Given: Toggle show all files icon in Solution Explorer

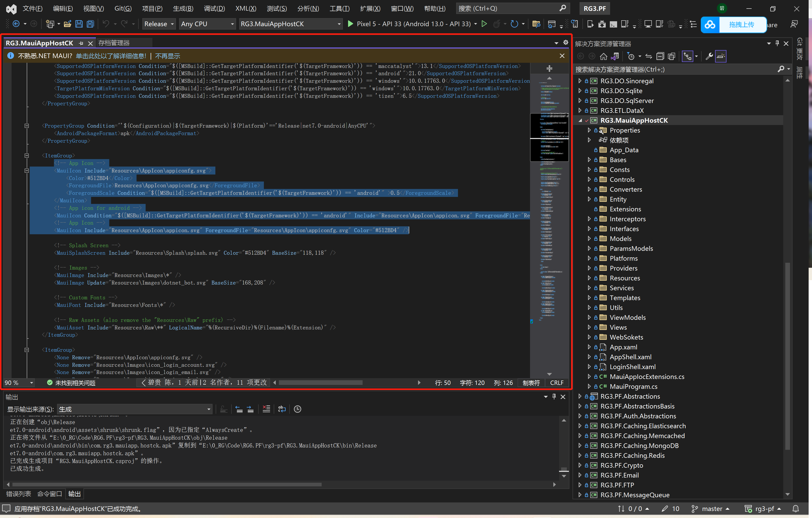Looking at the screenshot, I should pos(671,56).
